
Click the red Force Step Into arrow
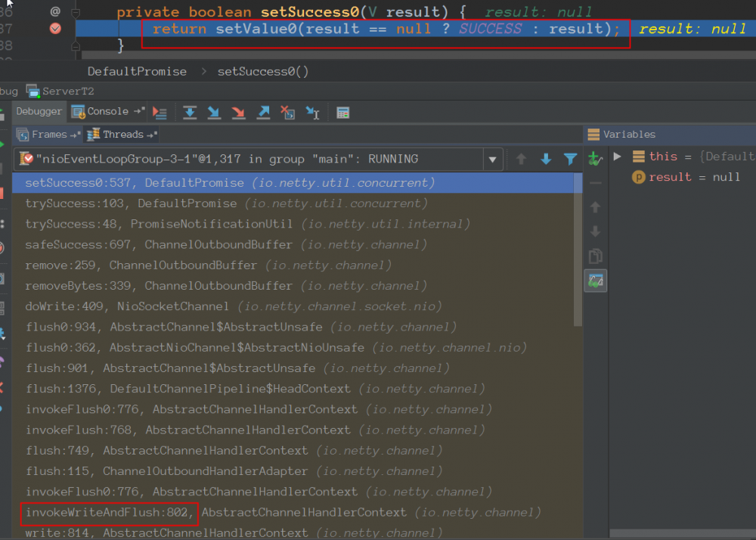tap(238, 112)
